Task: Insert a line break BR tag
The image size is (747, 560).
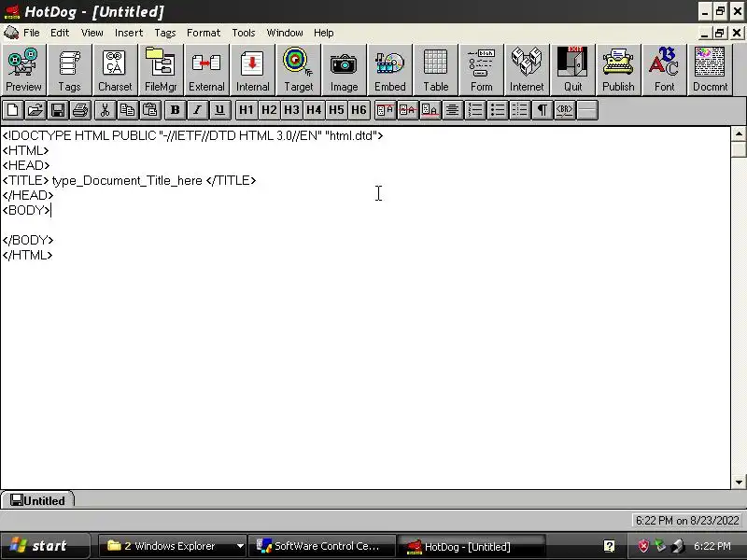Action: [x=565, y=110]
